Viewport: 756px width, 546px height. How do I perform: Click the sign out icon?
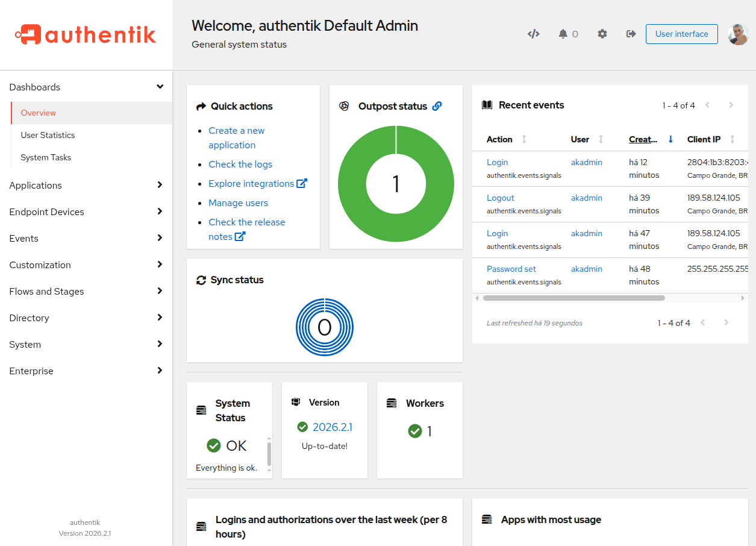point(631,34)
